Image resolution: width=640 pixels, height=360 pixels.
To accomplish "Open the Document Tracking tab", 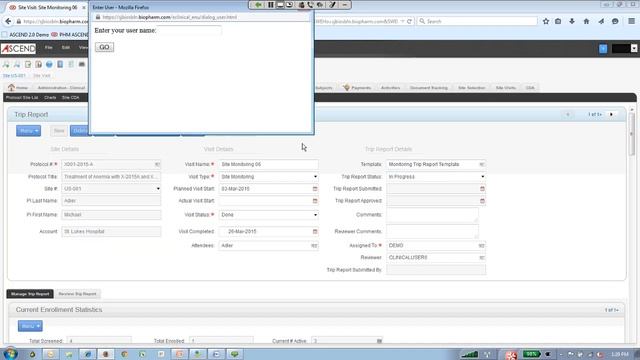I will [429, 88].
